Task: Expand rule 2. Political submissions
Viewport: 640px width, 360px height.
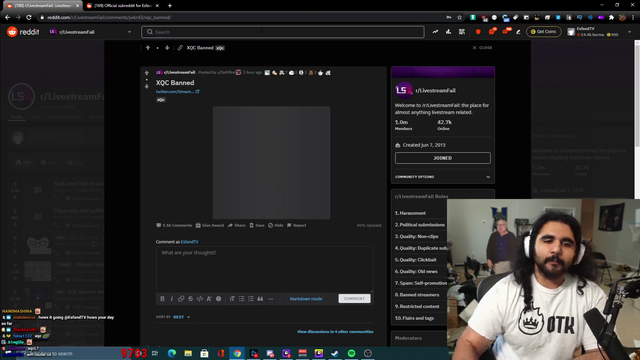Action: [420, 225]
